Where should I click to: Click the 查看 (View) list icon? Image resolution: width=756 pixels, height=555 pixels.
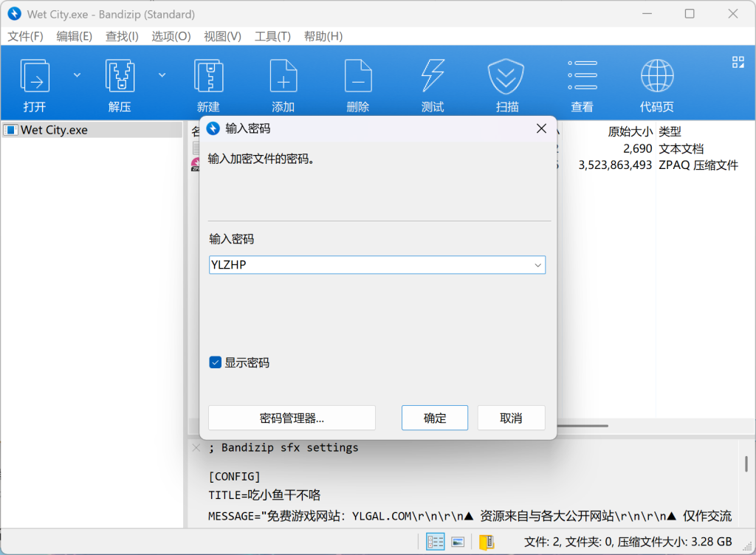pos(582,77)
